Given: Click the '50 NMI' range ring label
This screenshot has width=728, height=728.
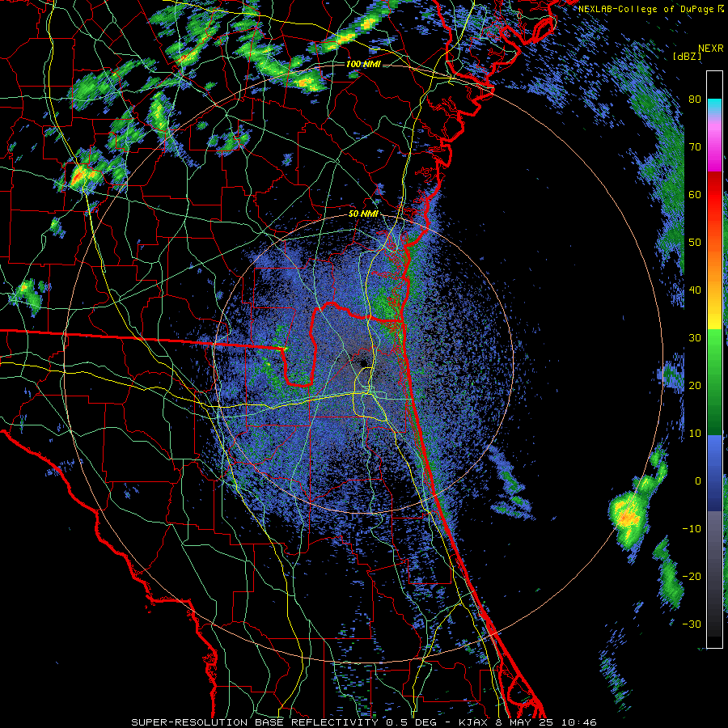Looking at the screenshot, I should click(363, 214).
